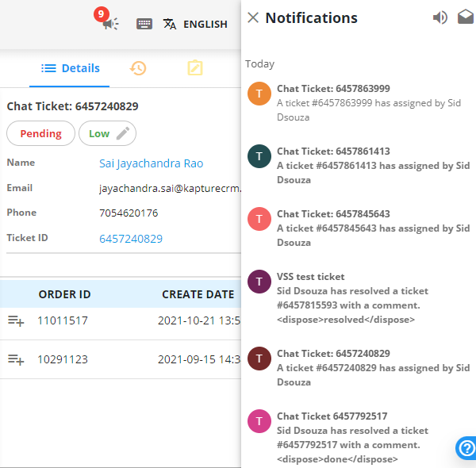Switch to the Details tab
This screenshot has height=468, width=476.
[70, 68]
